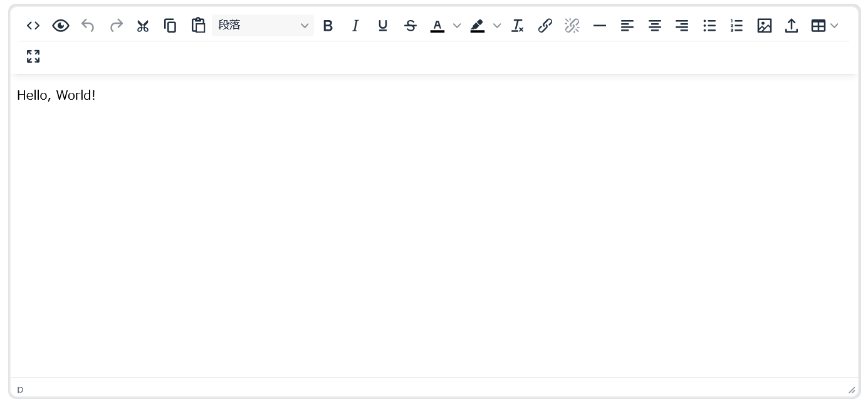Insert an image using the picture icon
The image size is (868, 402).
764,26
